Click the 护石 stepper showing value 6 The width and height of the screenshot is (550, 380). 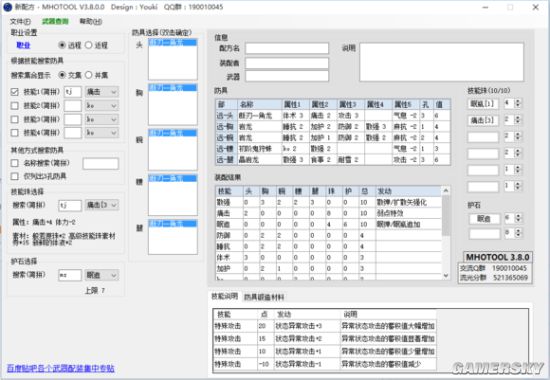point(518,218)
